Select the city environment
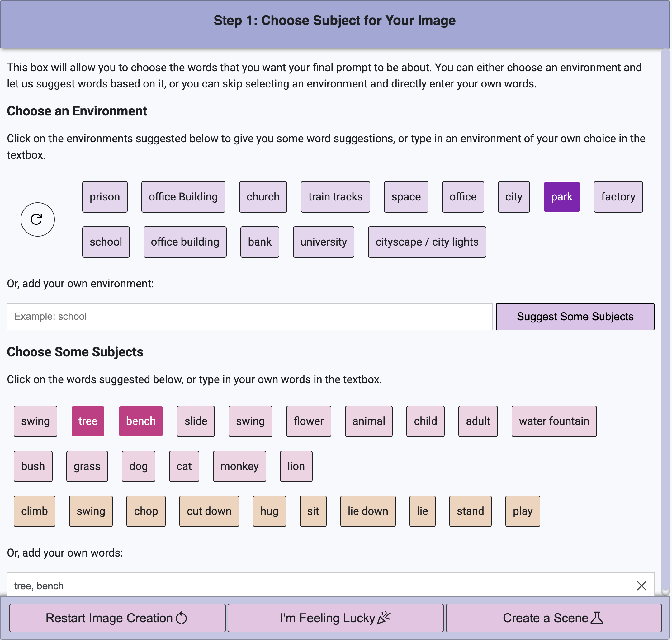The height and width of the screenshot is (640, 672). click(x=513, y=197)
